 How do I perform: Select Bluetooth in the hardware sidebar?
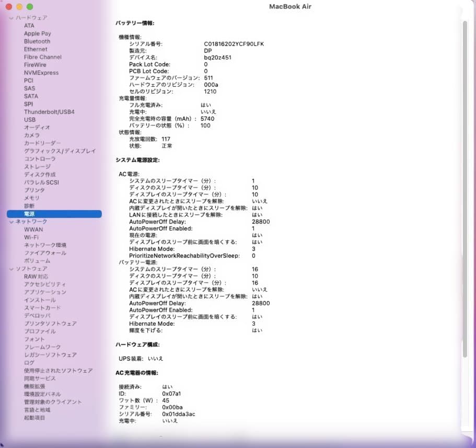(37, 41)
